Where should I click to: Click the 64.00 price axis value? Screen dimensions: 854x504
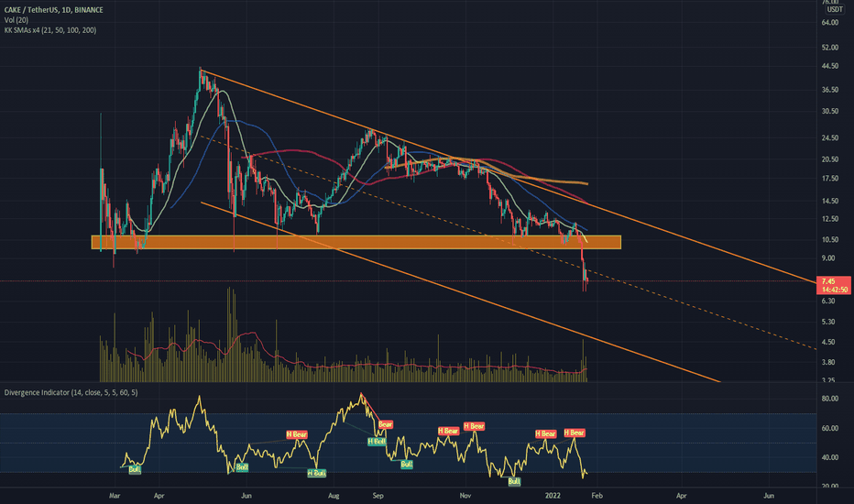(830, 22)
